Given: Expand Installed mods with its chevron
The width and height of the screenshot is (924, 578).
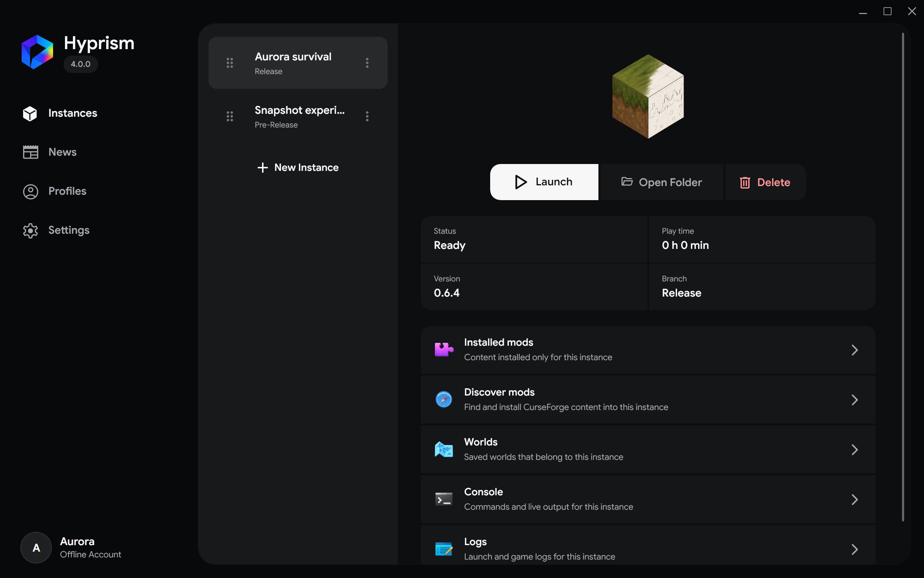Looking at the screenshot, I should coord(855,350).
